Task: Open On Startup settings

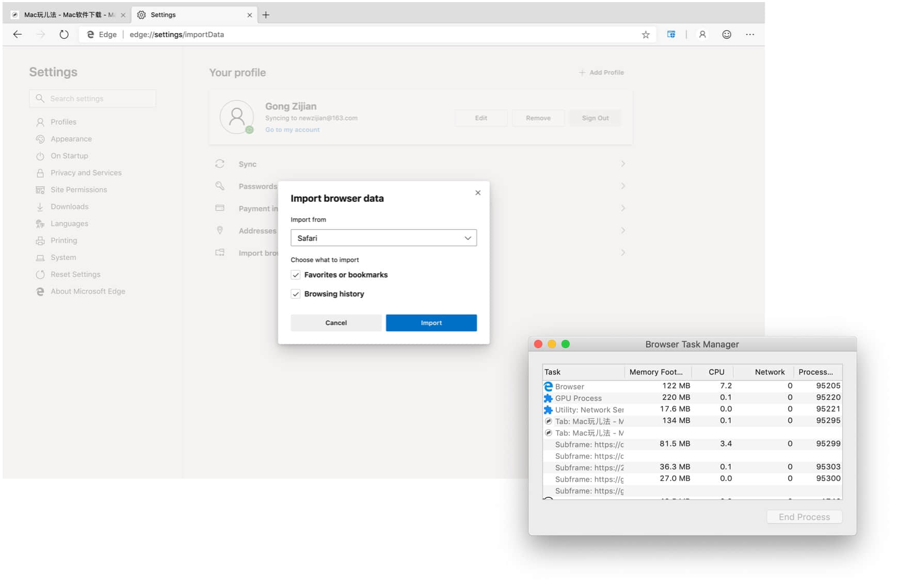Action: 62,156
